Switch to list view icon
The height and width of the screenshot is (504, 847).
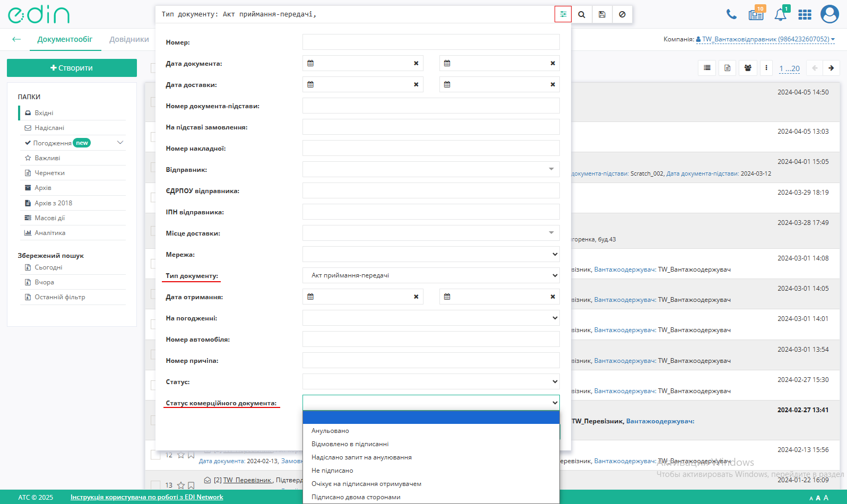[x=707, y=68]
